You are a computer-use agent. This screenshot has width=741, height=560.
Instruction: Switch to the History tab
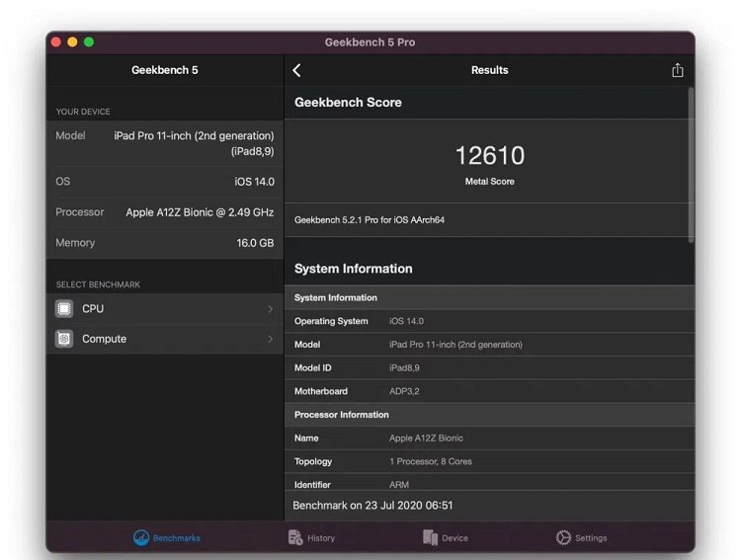[x=311, y=537]
